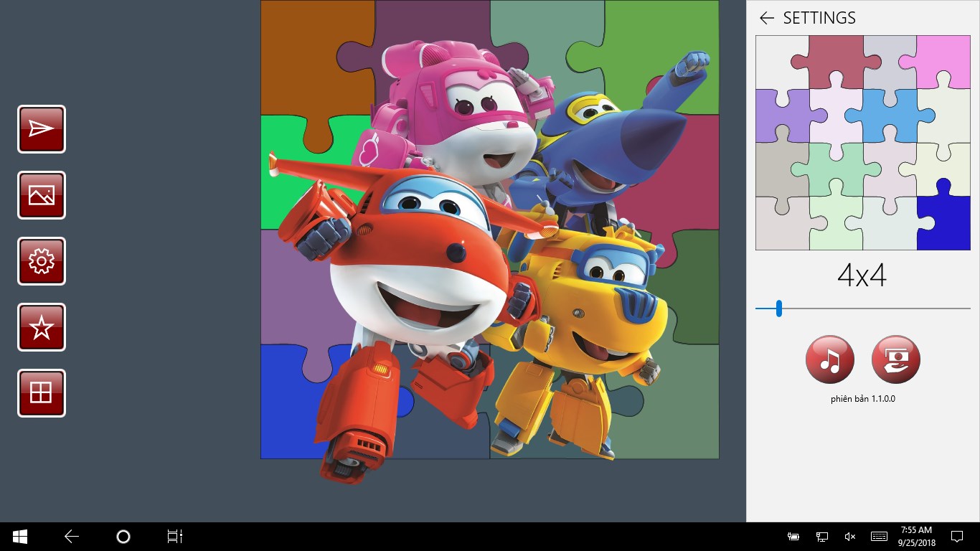Click the muted volume tray icon
The width and height of the screenshot is (980, 551).
[x=850, y=537]
